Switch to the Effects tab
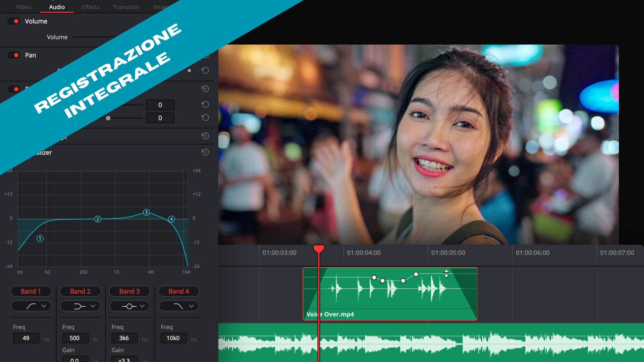 [90, 7]
